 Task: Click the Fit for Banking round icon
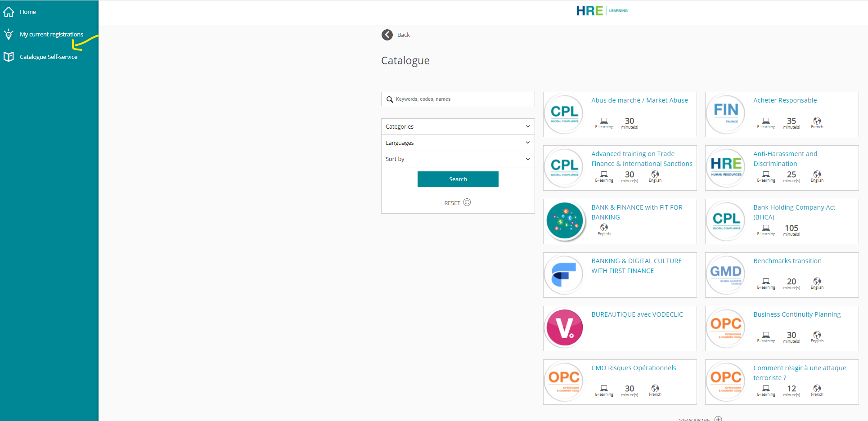point(564,221)
